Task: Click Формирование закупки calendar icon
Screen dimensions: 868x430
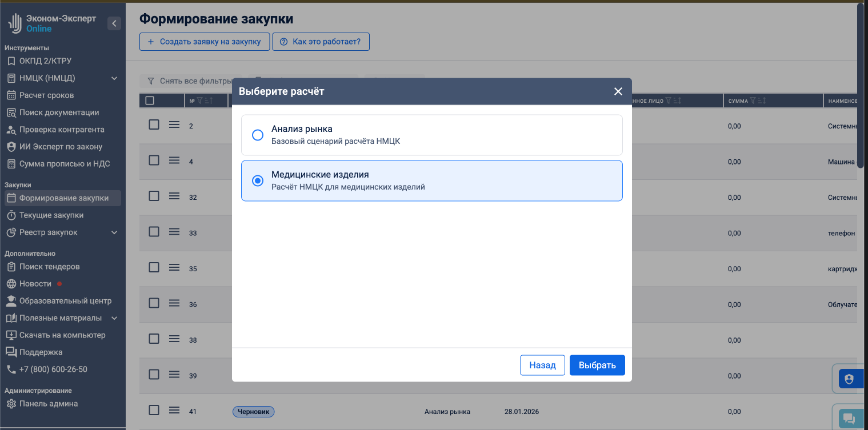Action: point(11,198)
